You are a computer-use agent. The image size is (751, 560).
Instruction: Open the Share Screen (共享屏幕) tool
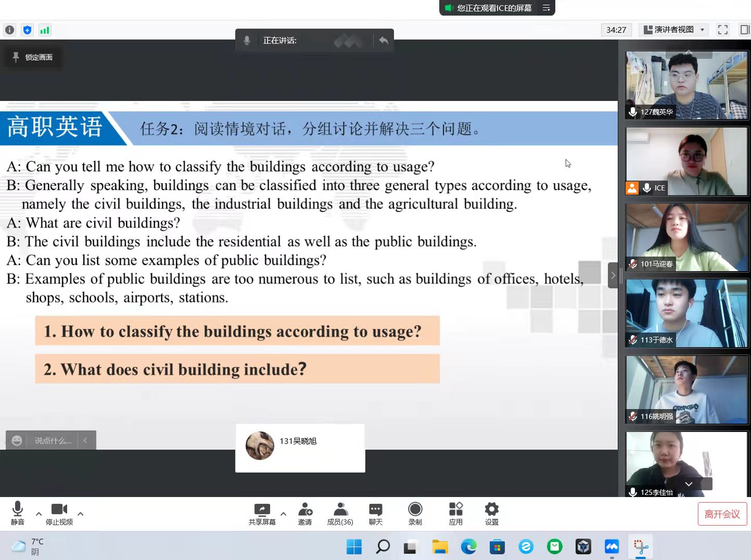pos(262,513)
